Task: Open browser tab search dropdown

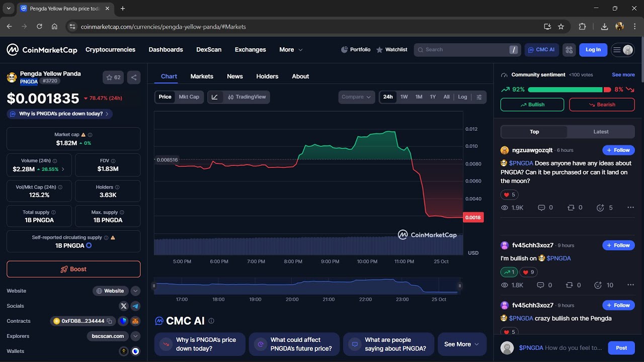Action: pos(9,9)
